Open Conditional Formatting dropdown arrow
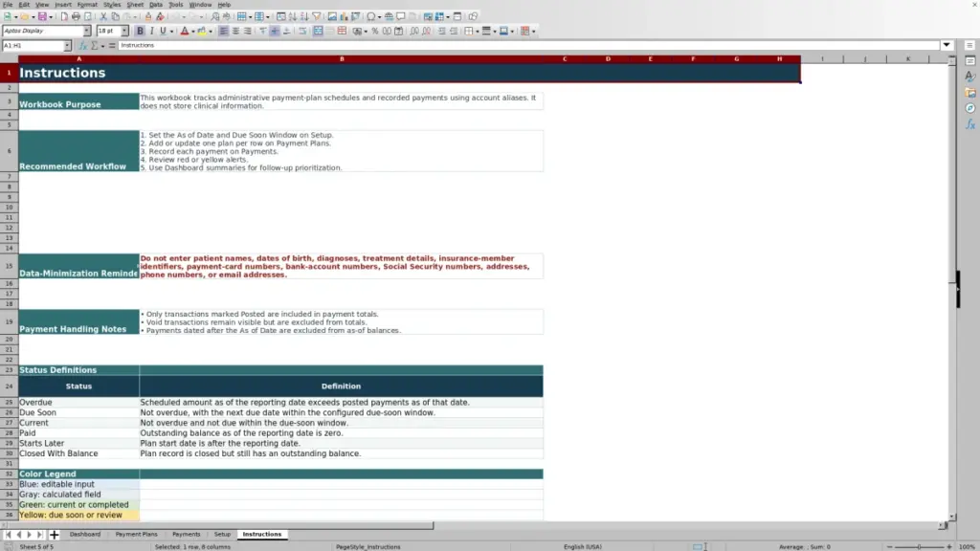Screen dimensions: 980x551 533,32
